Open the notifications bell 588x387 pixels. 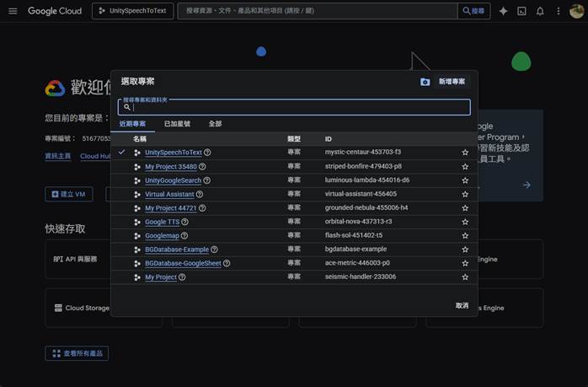point(540,11)
